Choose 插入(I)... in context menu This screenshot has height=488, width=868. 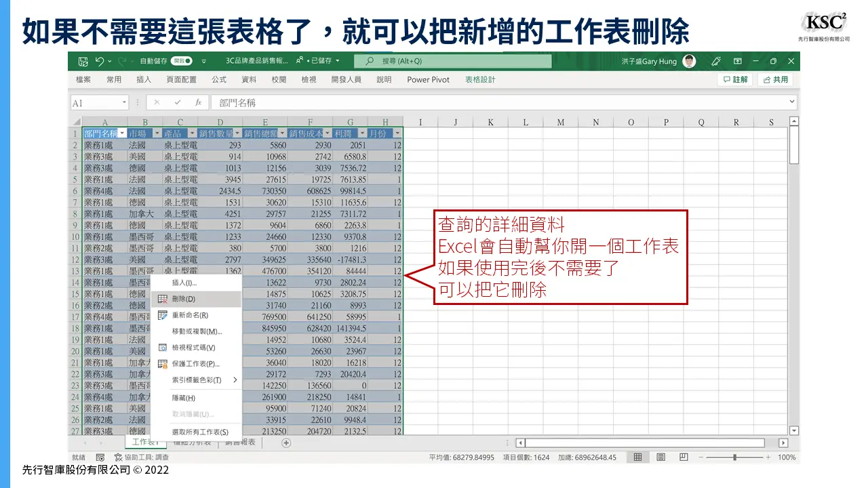[x=196, y=283]
